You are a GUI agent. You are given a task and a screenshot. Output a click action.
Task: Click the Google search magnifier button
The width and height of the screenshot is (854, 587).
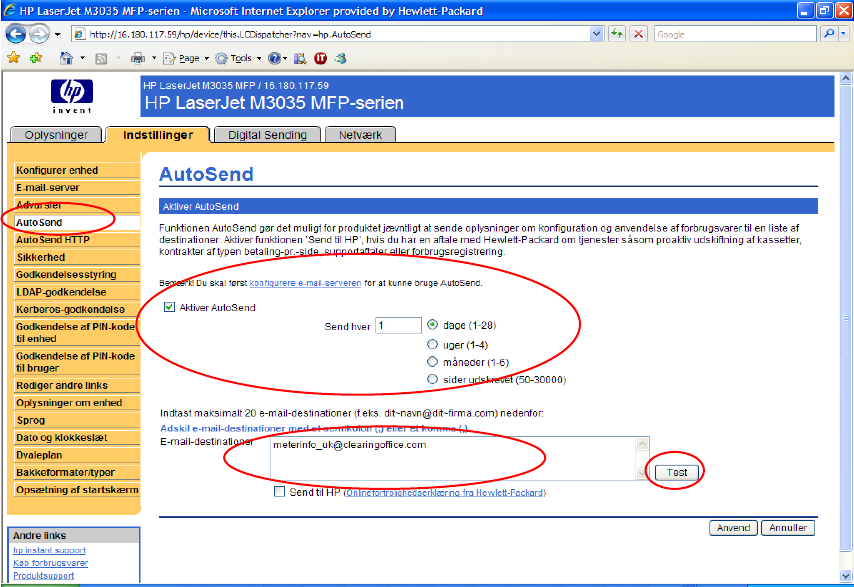(x=828, y=34)
